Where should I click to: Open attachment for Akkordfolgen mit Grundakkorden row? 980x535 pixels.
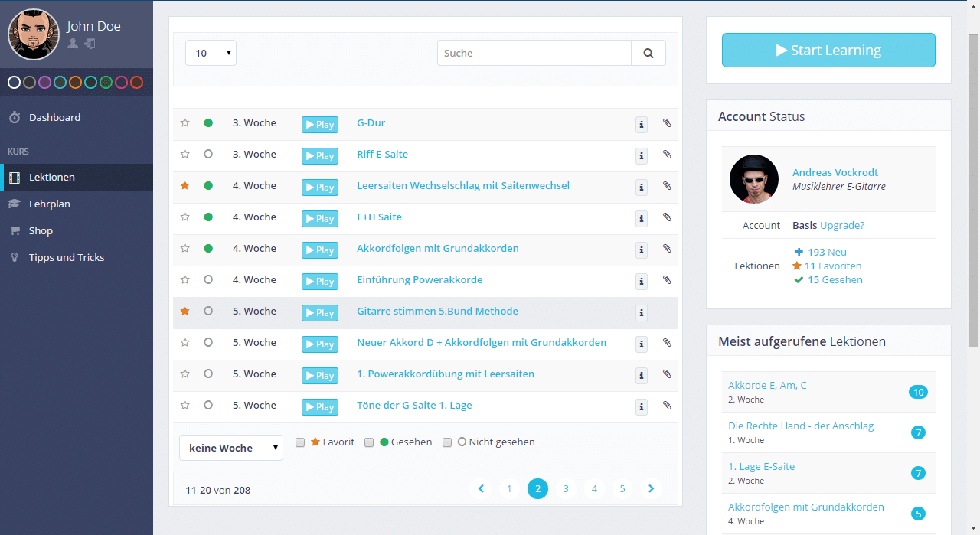coord(667,248)
